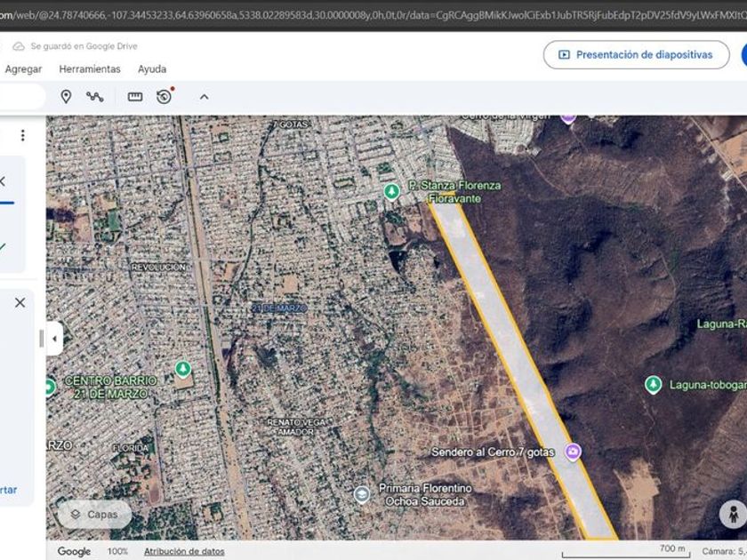Viewport: 747px width, 560px height.
Task: Open the Herramientas menu
Action: [90, 69]
